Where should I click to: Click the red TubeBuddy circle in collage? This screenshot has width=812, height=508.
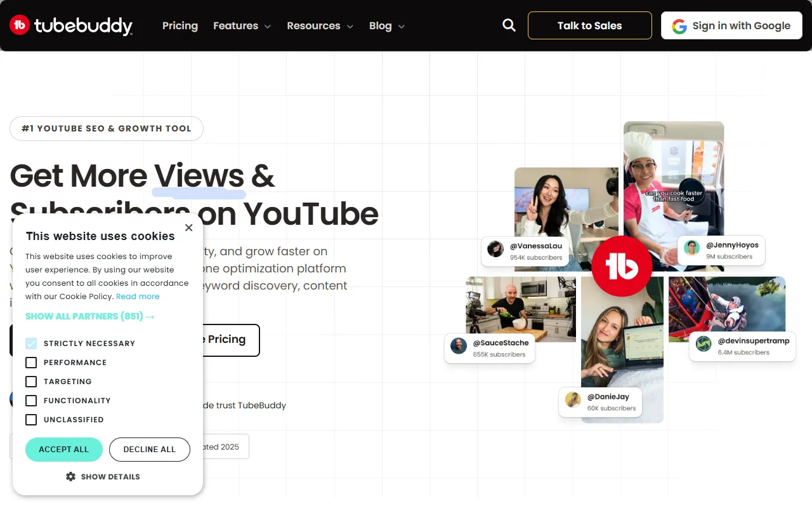coord(622,267)
